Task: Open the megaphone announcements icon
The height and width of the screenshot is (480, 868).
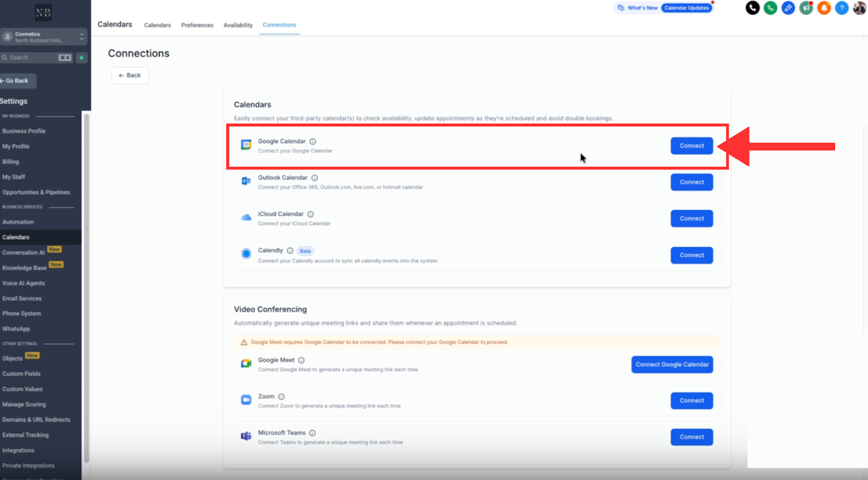Action: point(806,8)
